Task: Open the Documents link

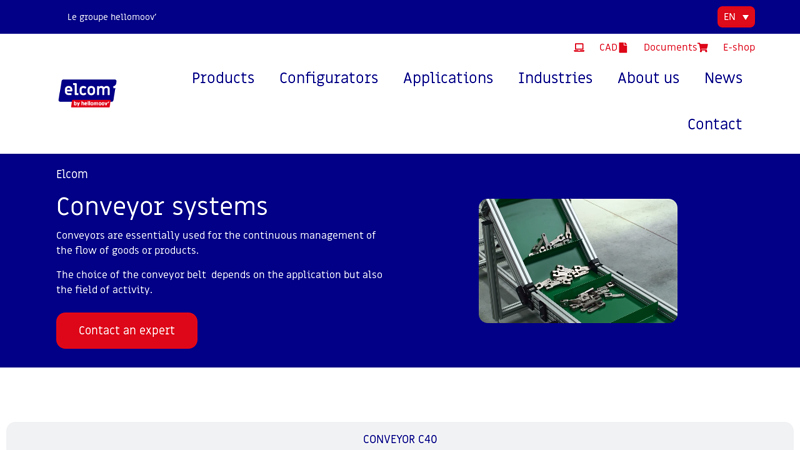Action: (670, 47)
